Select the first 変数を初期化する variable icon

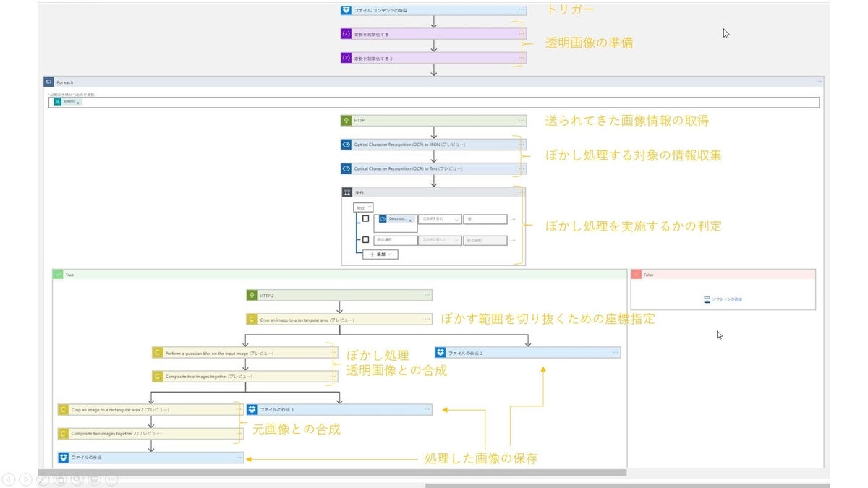pos(345,32)
